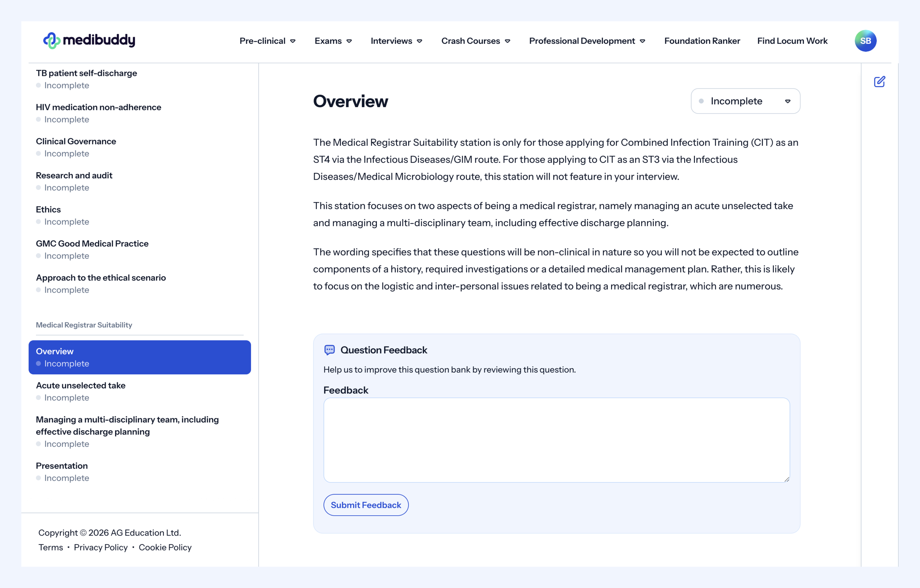
Task: Click the edit notes pencil icon
Action: coord(879,82)
